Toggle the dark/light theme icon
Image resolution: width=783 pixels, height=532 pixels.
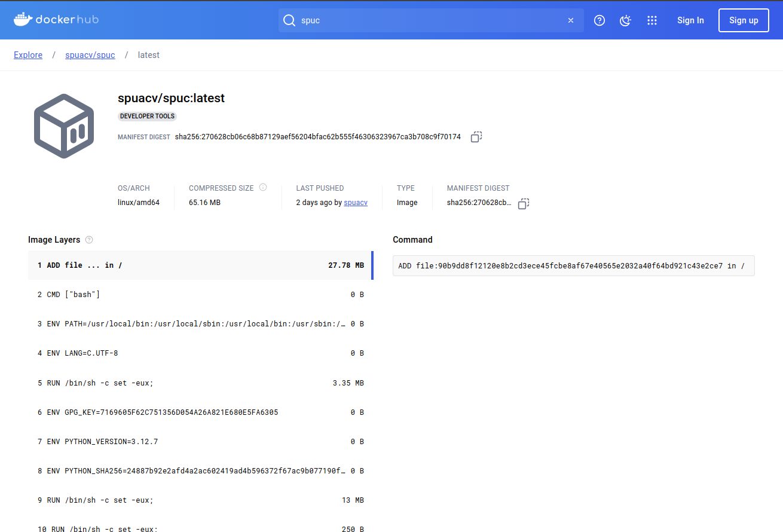[x=626, y=20]
